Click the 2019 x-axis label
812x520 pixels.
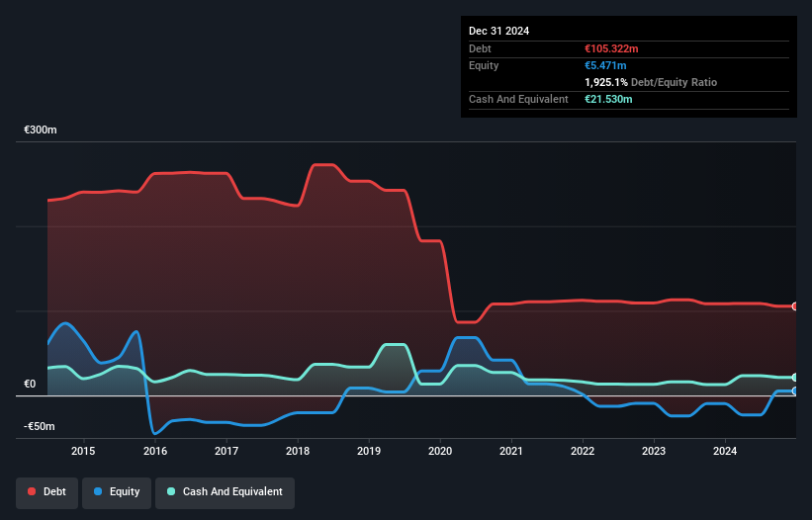click(369, 451)
